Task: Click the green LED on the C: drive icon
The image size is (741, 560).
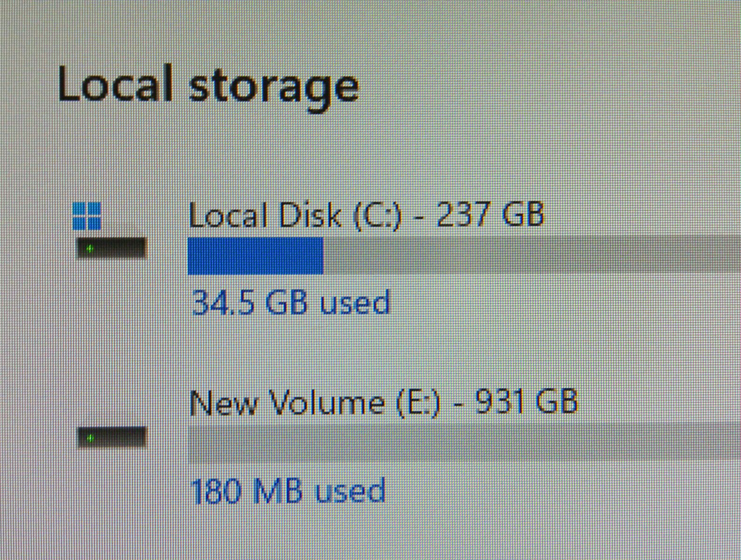Action: pos(91,248)
